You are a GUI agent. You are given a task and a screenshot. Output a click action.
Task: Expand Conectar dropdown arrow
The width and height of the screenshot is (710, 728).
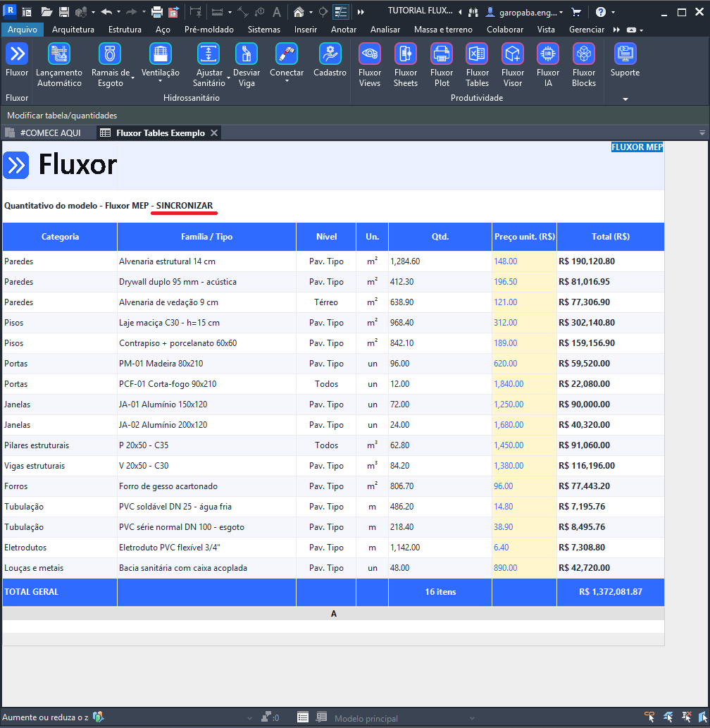tap(287, 81)
